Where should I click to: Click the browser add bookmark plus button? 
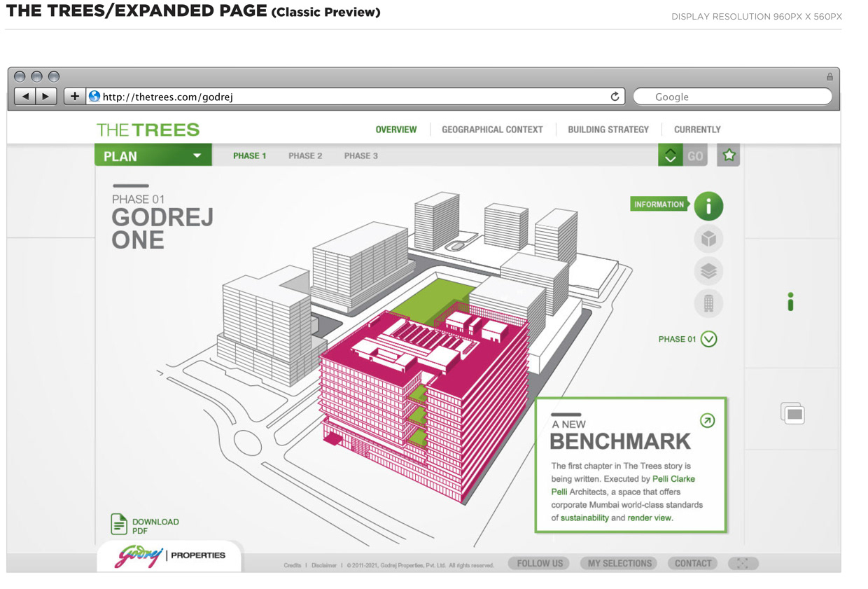(x=75, y=96)
